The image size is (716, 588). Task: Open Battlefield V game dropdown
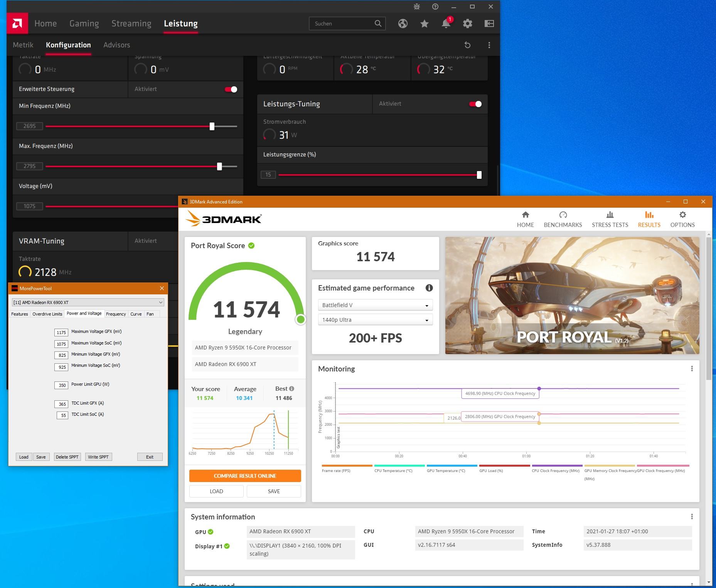point(375,305)
